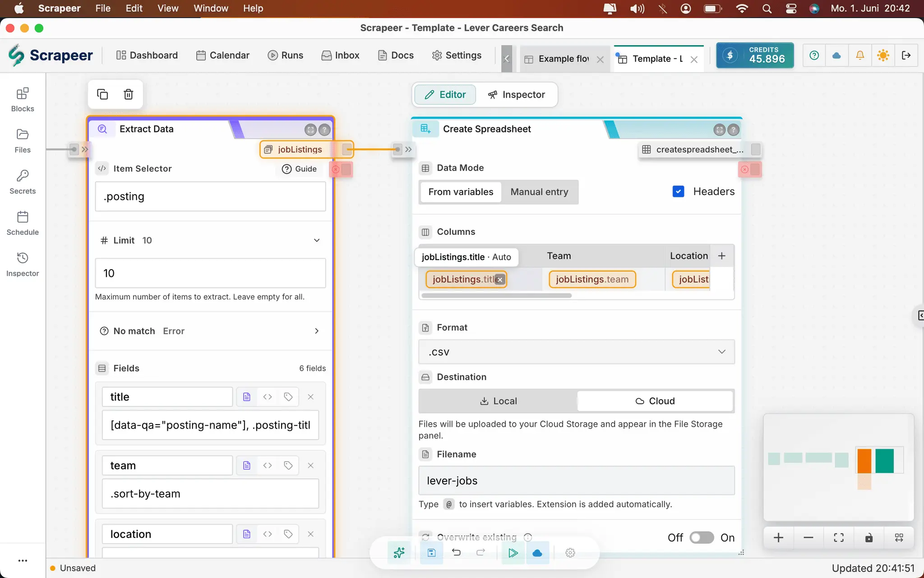Viewport: 924px width, 578px height.
Task: Remove the title field with its X
Action: [x=310, y=396]
